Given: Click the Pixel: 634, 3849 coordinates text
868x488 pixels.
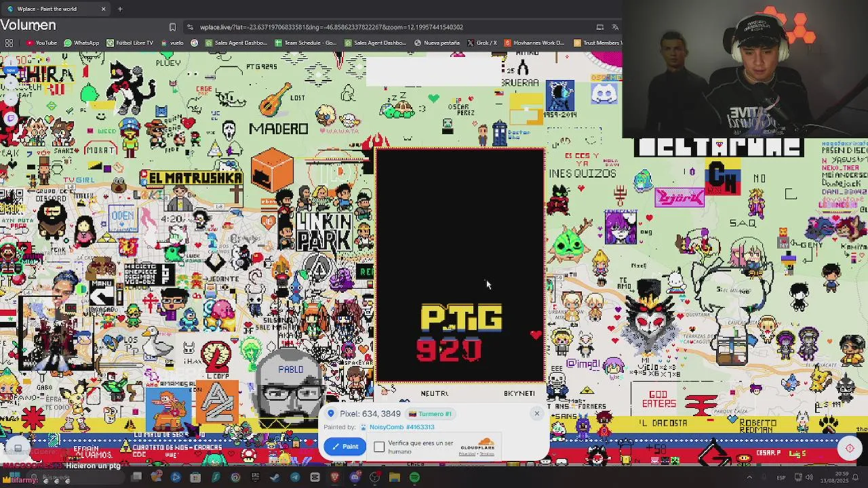Looking at the screenshot, I should tap(370, 413).
